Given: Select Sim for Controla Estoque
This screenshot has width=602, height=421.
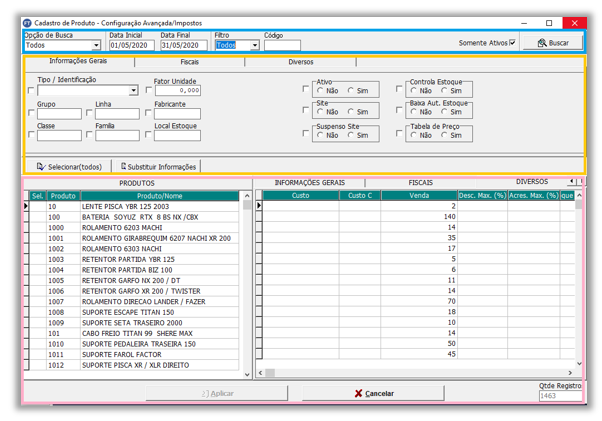Looking at the screenshot, I should [x=444, y=91].
